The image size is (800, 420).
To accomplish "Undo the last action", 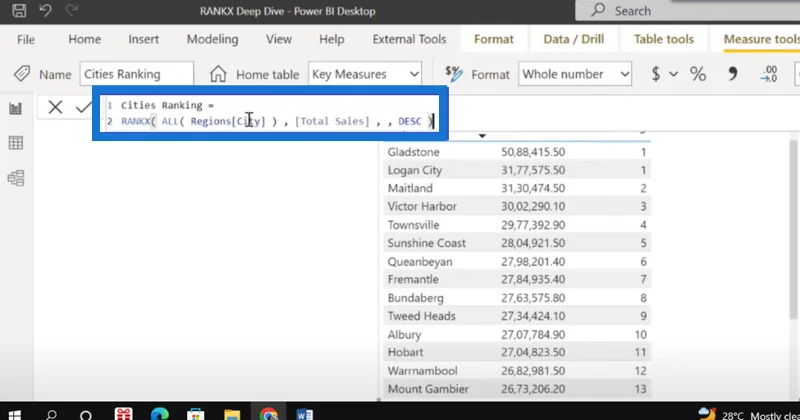I will [45, 11].
